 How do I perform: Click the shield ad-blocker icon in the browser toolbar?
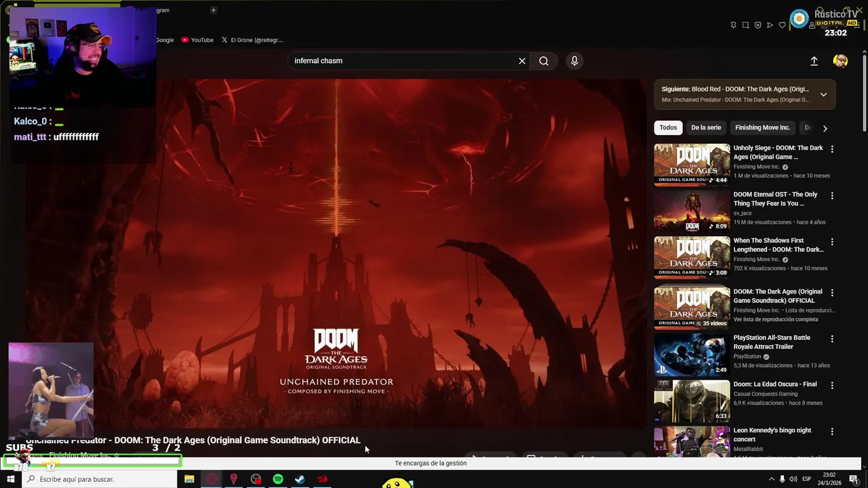pyautogui.click(x=757, y=25)
